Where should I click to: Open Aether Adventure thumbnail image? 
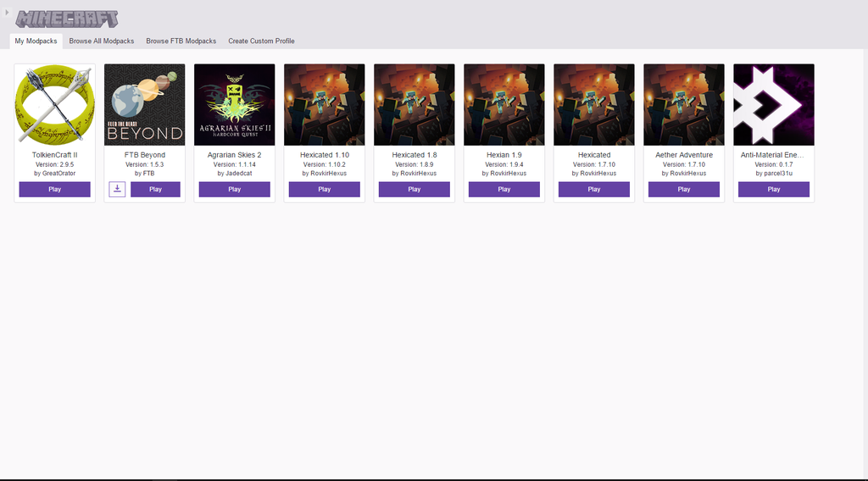pyautogui.click(x=684, y=104)
